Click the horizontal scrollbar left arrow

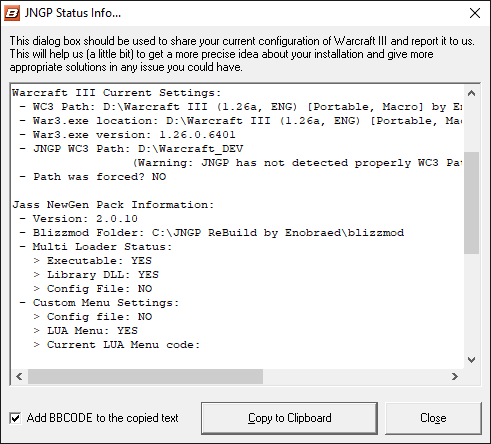[x=19, y=377]
